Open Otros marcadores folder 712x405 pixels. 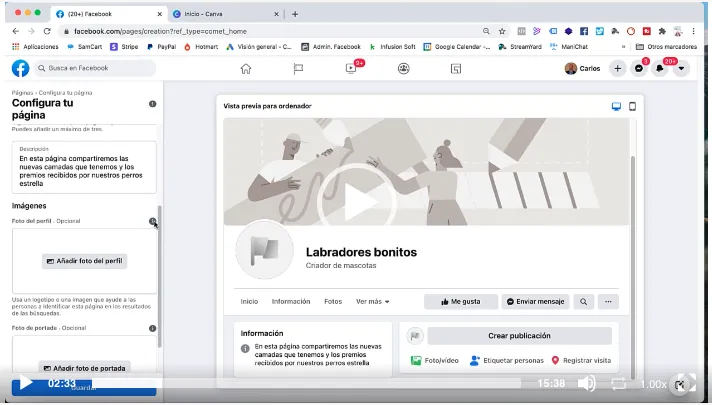point(666,47)
